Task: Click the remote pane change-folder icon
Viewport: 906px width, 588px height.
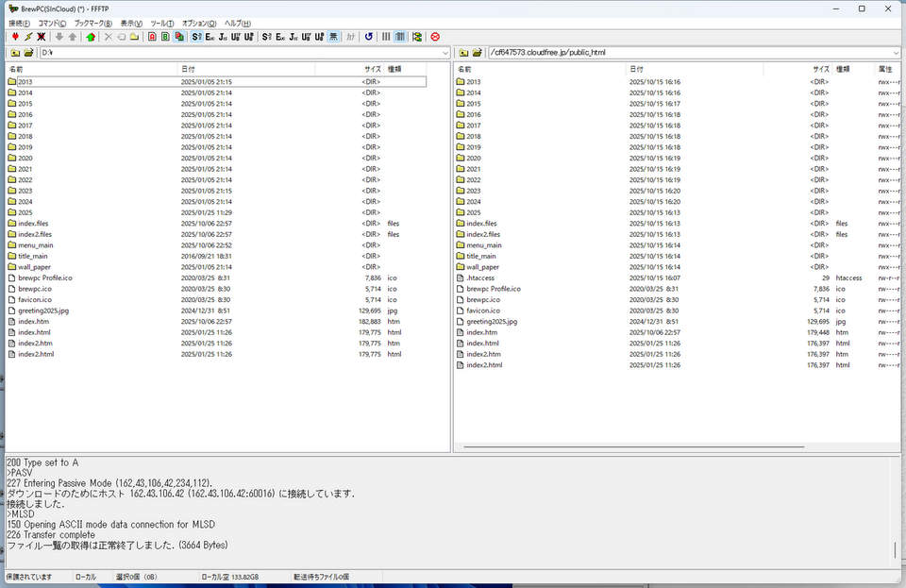Action: 478,53
